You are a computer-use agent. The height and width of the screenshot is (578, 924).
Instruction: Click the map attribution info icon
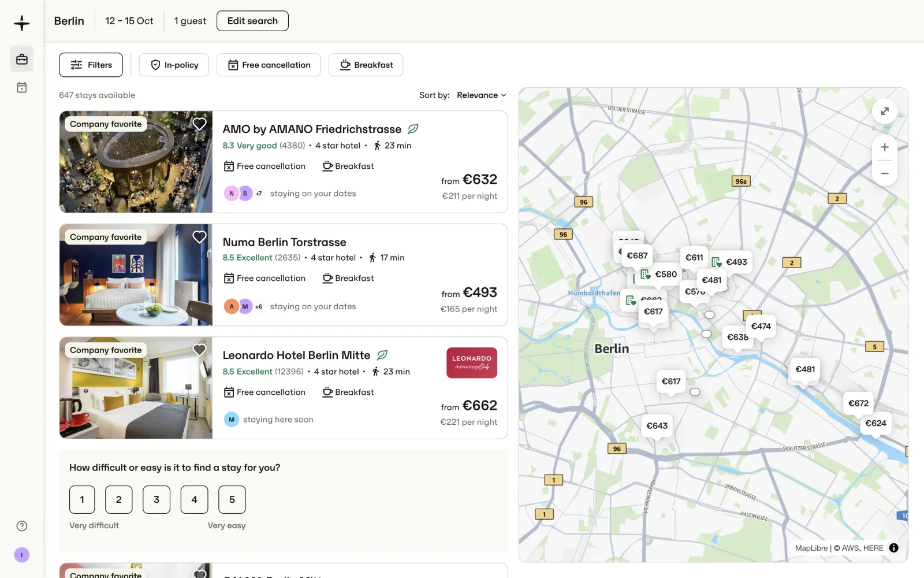click(x=894, y=548)
